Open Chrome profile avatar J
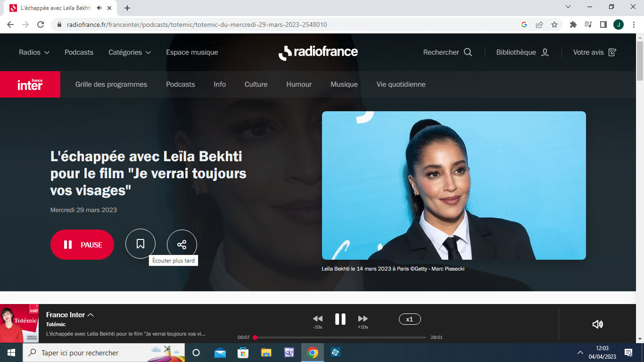Screen dimensions: 644x362 (619, 25)
